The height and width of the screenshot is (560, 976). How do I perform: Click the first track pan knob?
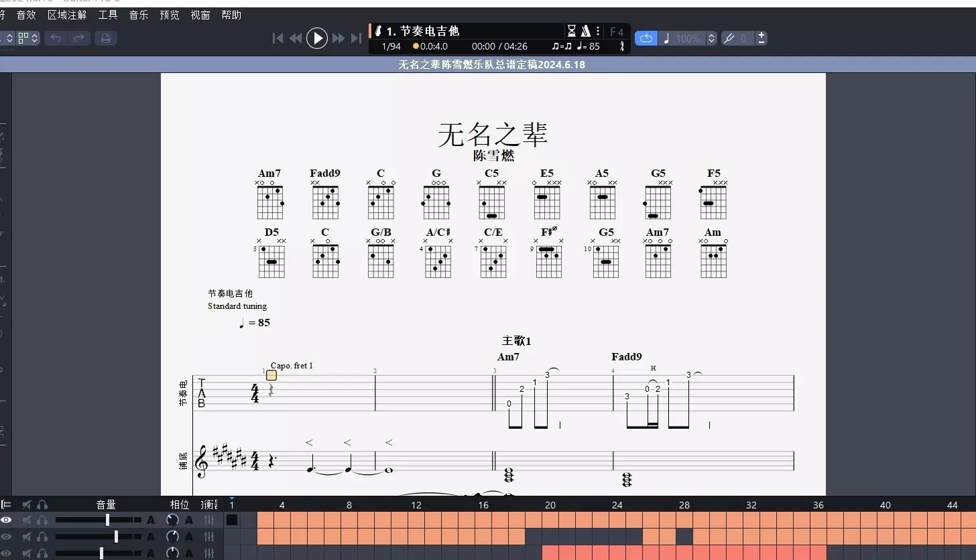click(x=172, y=520)
